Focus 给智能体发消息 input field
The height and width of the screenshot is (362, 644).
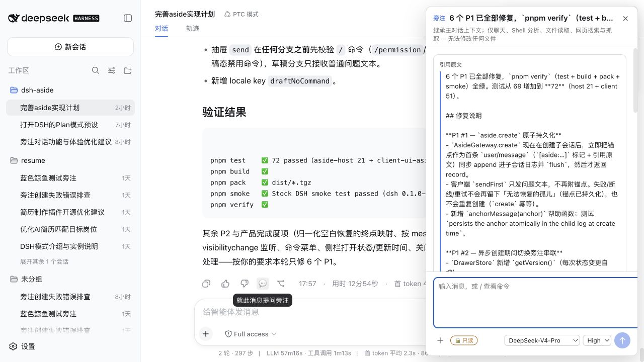coord(309,312)
